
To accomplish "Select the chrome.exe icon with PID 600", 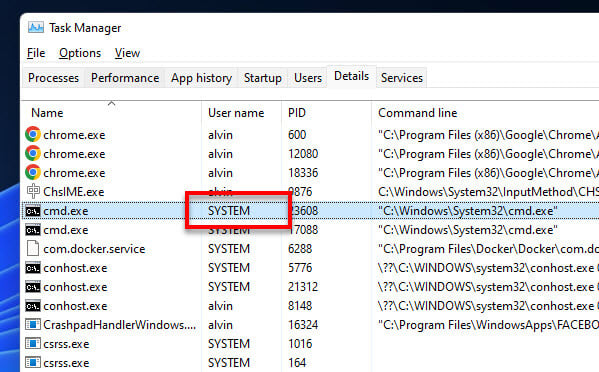I will pos(33,134).
